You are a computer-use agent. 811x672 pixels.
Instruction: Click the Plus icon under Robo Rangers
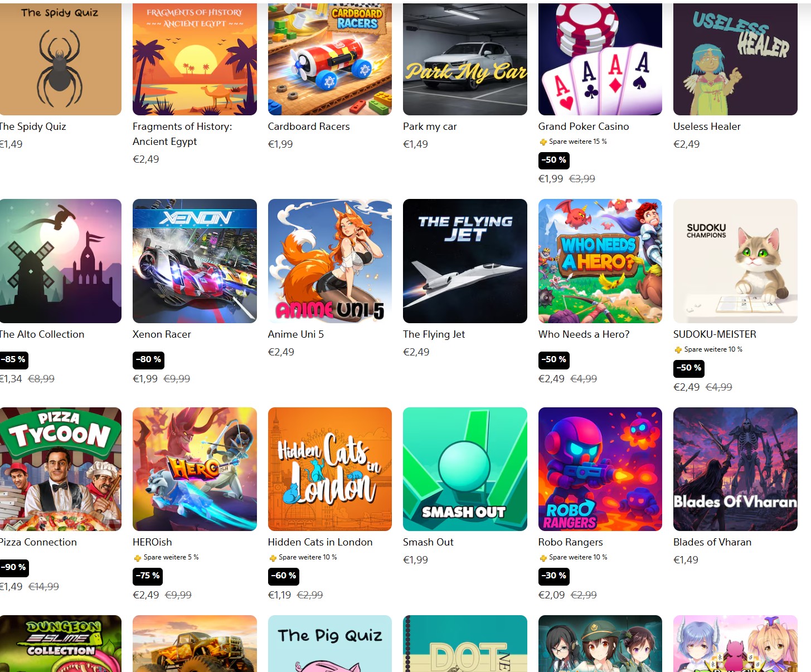pyautogui.click(x=543, y=558)
